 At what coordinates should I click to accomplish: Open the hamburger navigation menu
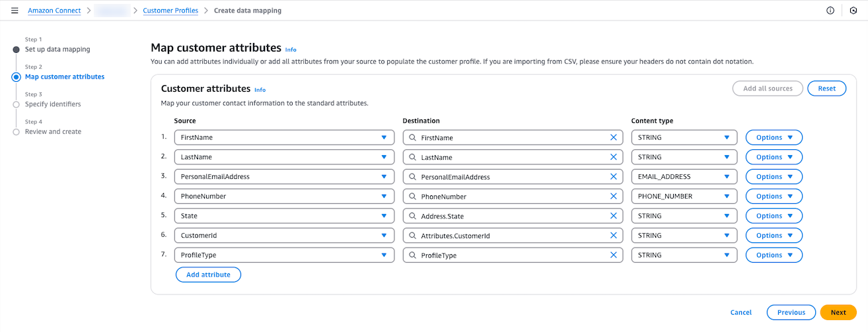pyautogui.click(x=15, y=11)
